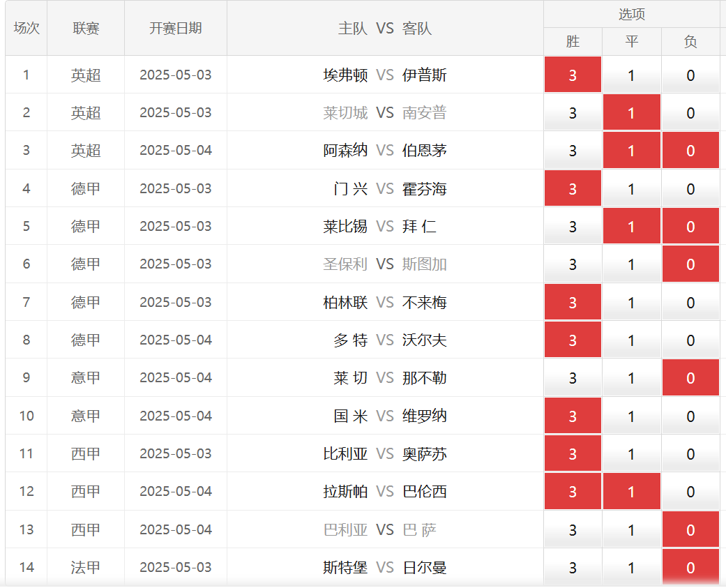Deselect loss option 0 for 圣保利 vs 斯图加
The height and width of the screenshot is (588, 726).
690,264
